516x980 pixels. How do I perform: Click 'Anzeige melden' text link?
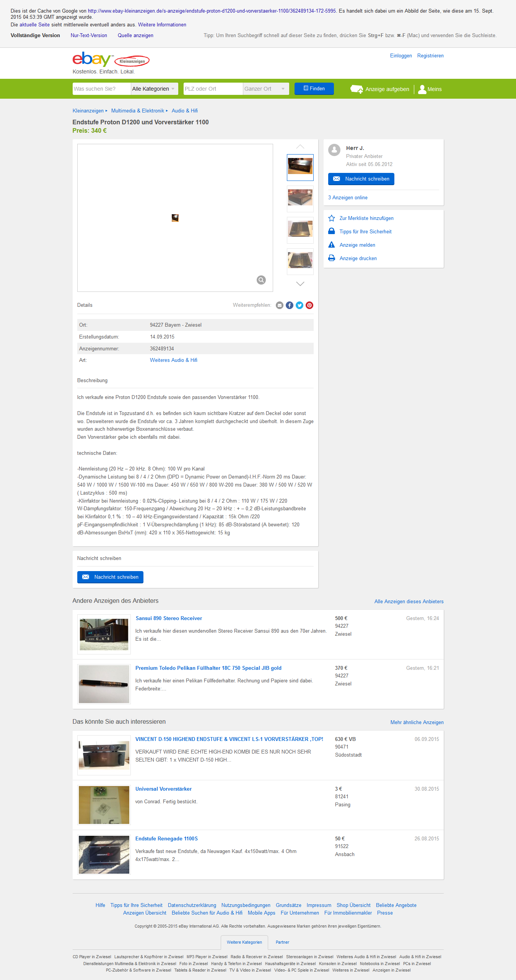[x=357, y=245]
